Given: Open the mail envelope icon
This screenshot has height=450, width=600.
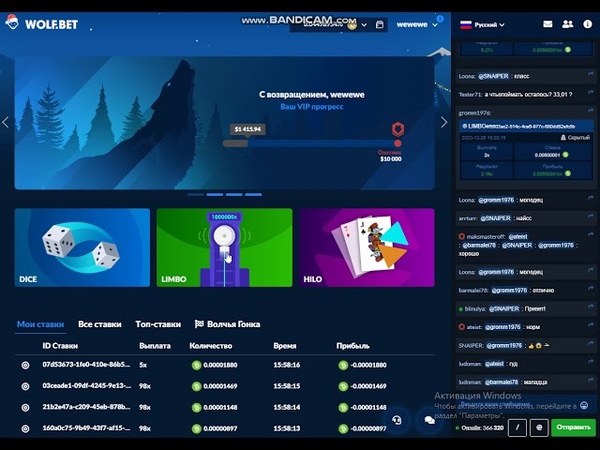Looking at the screenshot, I should tap(548, 24).
